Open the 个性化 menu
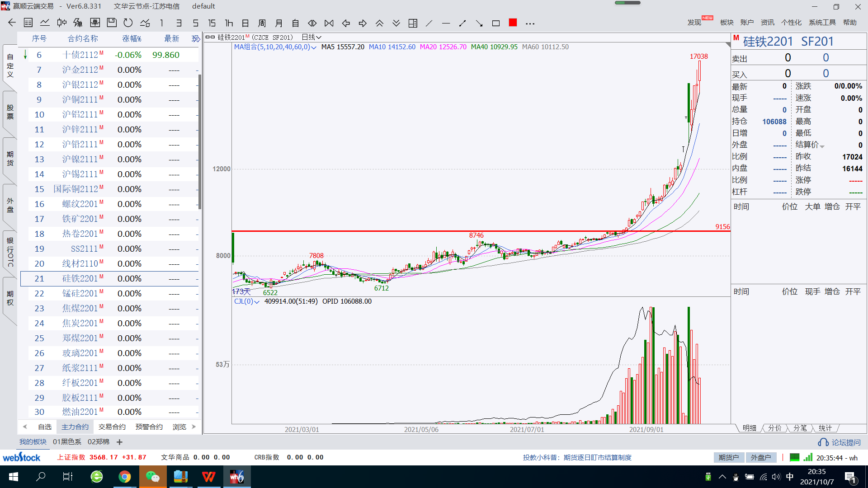The height and width of the screenshot is (488, 868). (791, 22)
